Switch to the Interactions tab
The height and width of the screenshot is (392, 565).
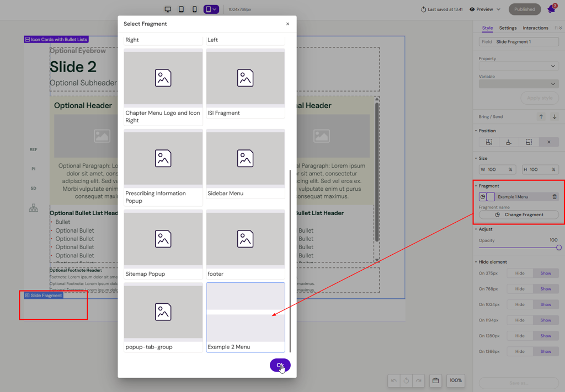coord(535,28)
